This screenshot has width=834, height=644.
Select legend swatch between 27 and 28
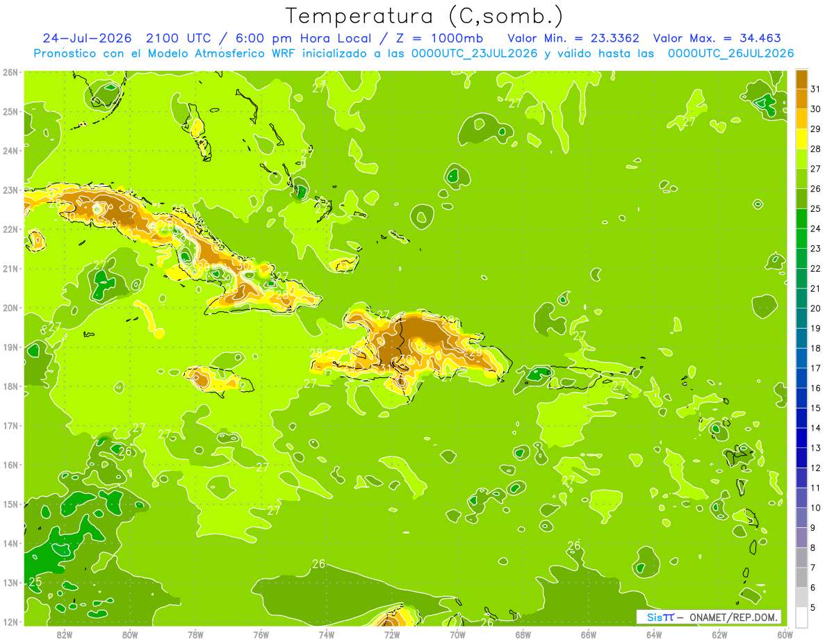tap(801, 159)
